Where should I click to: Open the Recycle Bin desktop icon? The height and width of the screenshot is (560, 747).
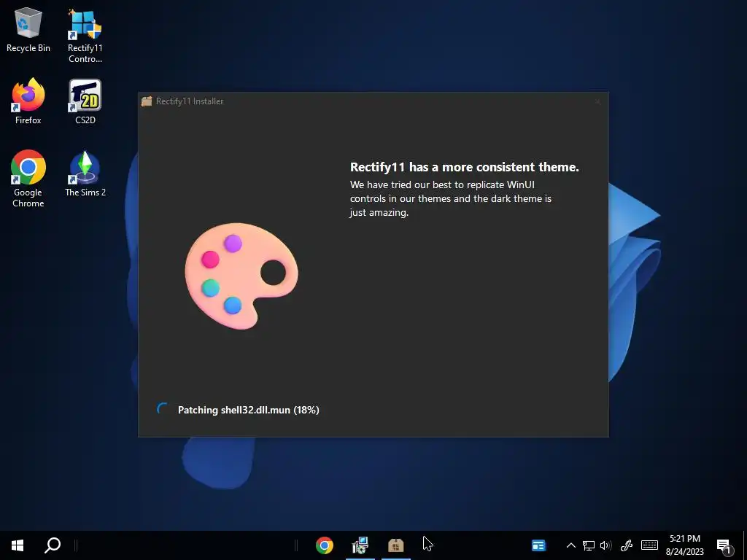point(28,29)
